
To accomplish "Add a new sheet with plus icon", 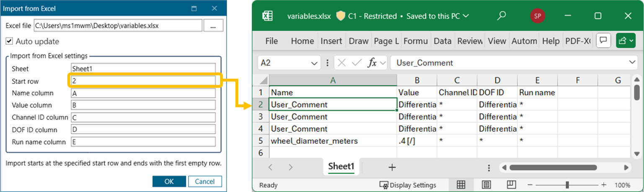I will click(392, 167).
